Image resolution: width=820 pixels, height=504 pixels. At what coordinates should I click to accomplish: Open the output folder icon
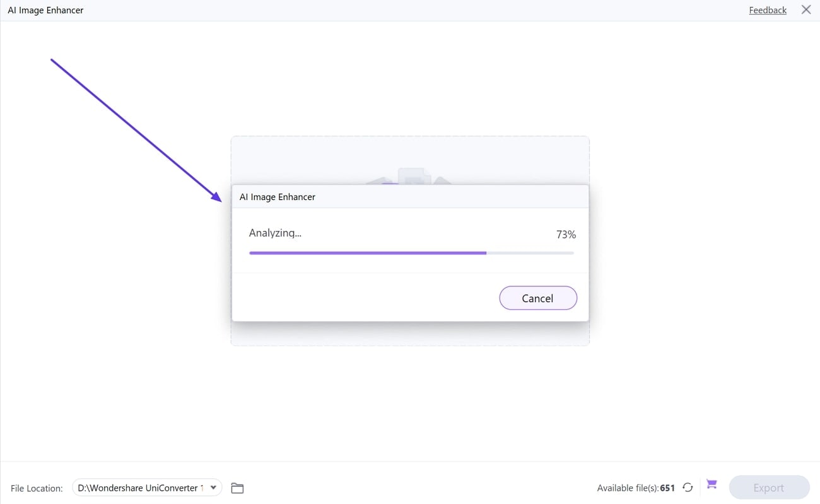click(x=237, y=488)
